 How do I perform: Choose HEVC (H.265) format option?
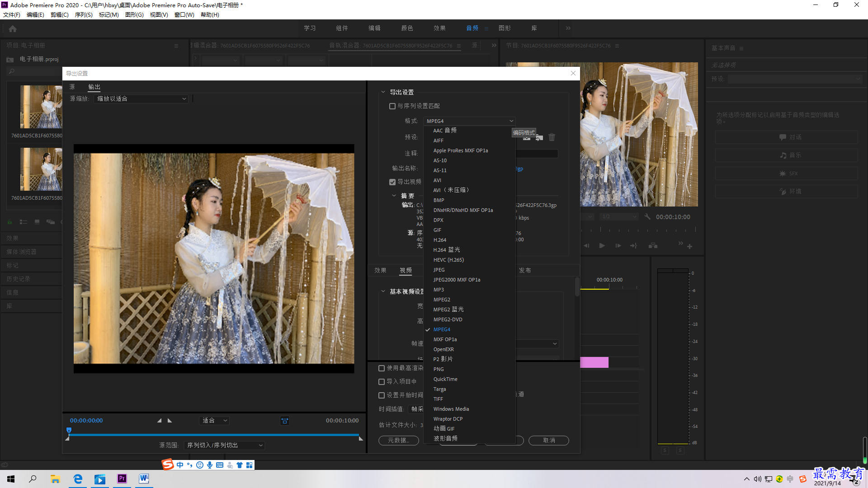(448, 260)
